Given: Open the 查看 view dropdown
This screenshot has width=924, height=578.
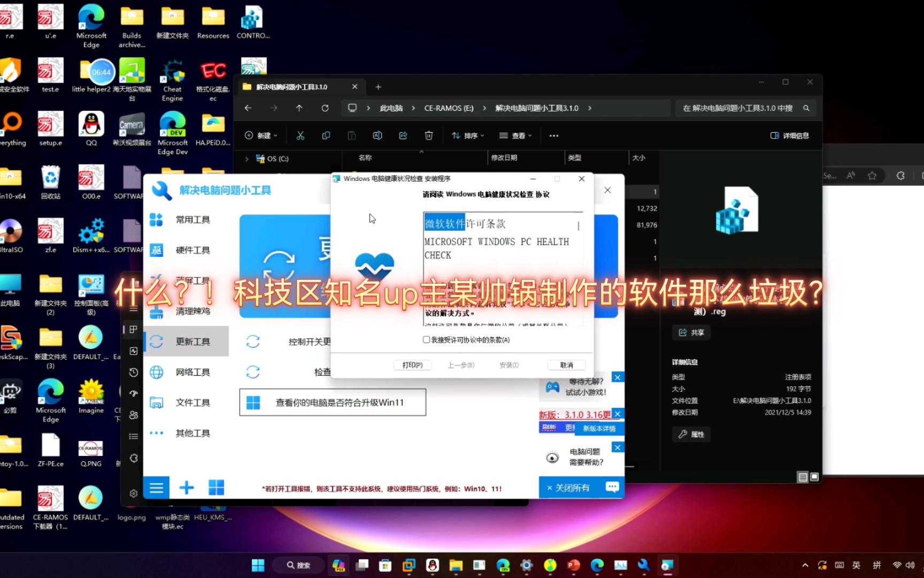Looking at the screenshot, I should [515, 135].
